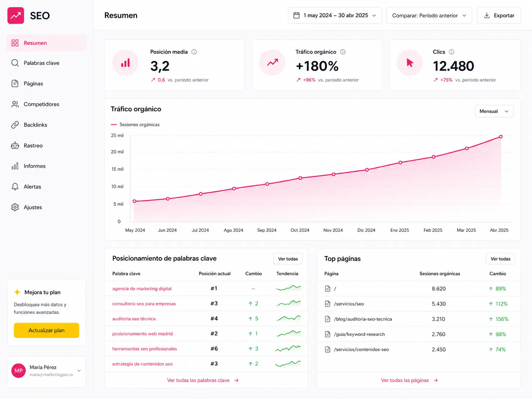Click the trend arrow icon in Tráfico orgánico card
Screen dimensions: 532x399
(x=272, y=63)
